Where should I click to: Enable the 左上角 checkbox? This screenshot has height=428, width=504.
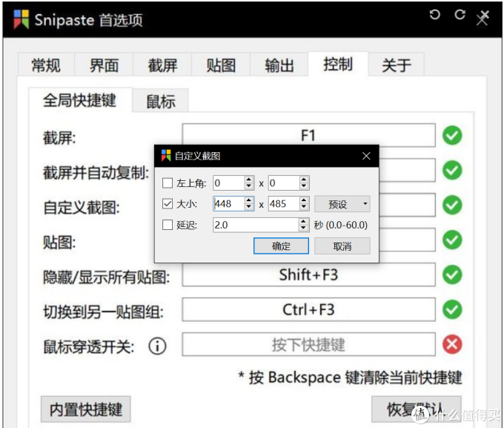(x=168, y=183)
